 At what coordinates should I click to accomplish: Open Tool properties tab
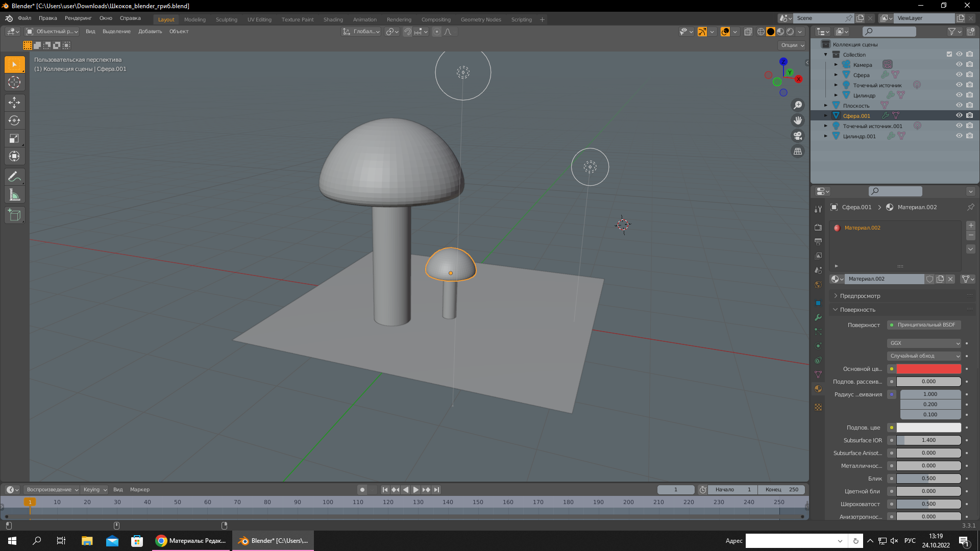click(818, 209)
